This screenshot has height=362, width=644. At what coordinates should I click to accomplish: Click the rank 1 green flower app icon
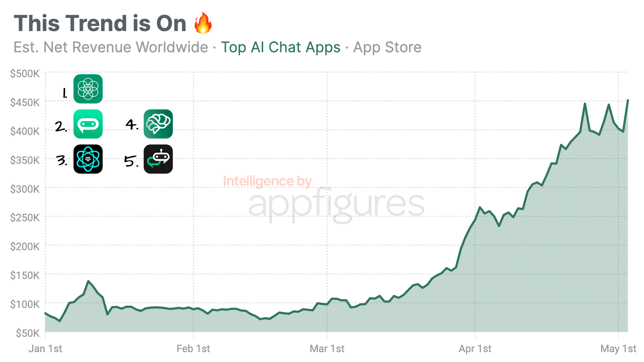[88, 89]
